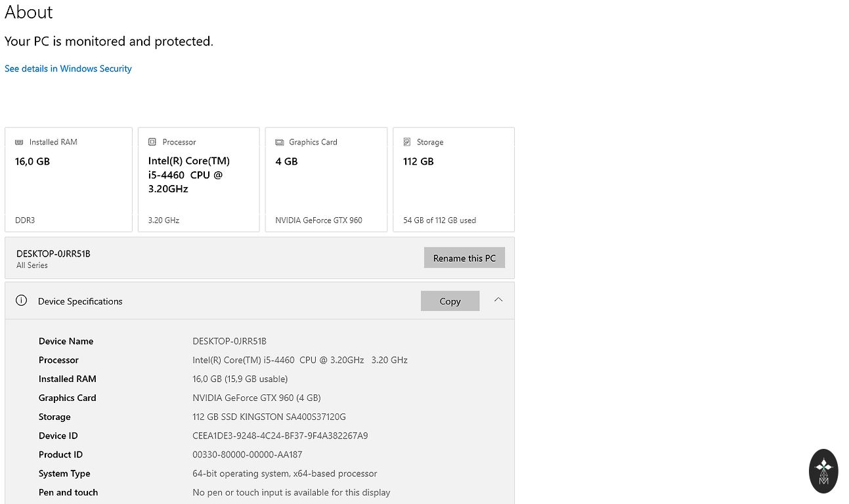Click the round floating logo icon
The width and height of the screenshot is (849, 504).
(823, 471)
